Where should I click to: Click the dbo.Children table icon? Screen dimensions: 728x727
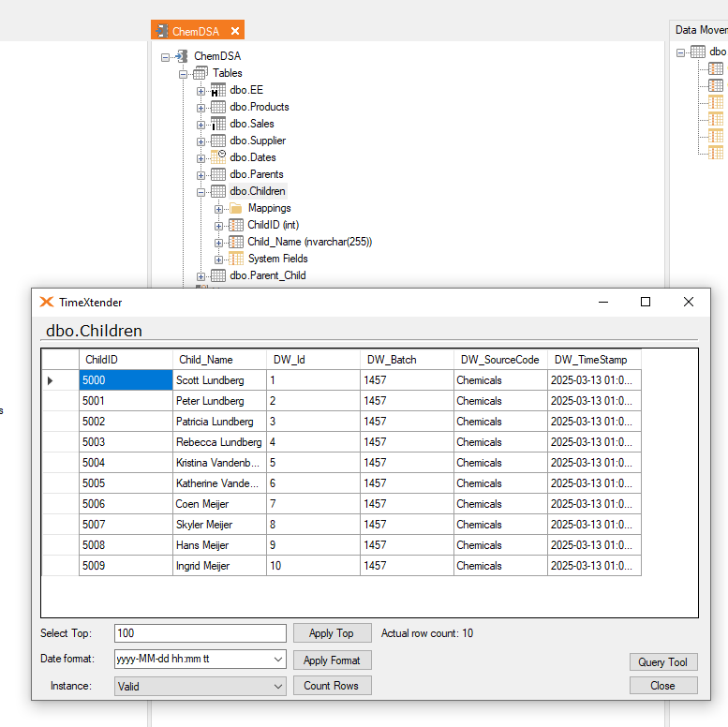click(218, 191)
